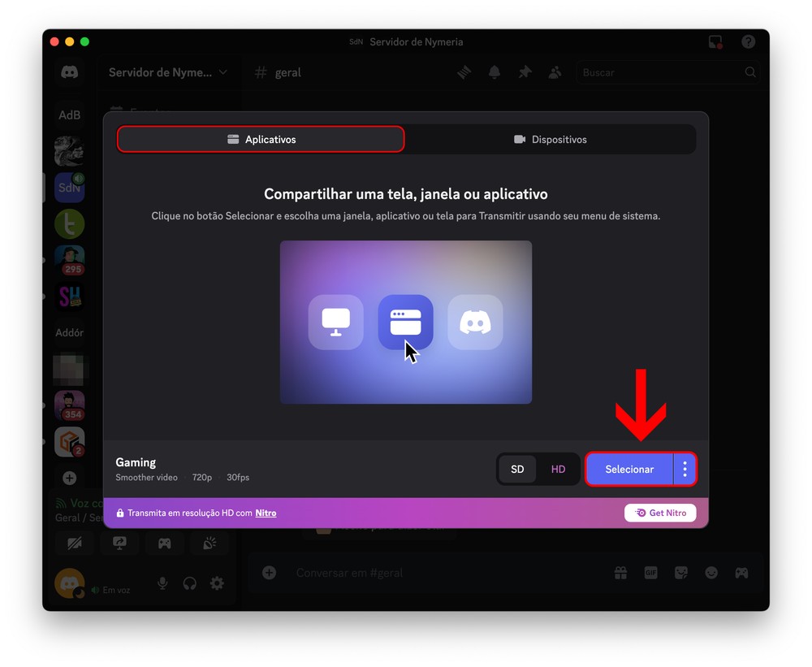Toggle the member list icon
The image size is (812, 667).
click(x=555, y=72)
